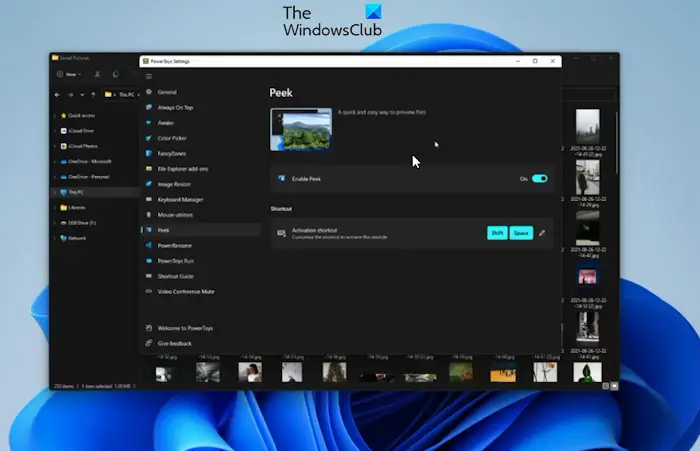Click This PC in the address bar
700x451 pixels.
point(126,95)
